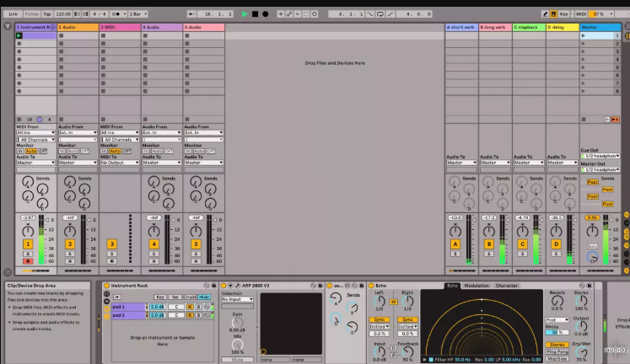The image size is (630, 364).
Task: Mute pad 1 chain speaker icon
Action: 190,307
